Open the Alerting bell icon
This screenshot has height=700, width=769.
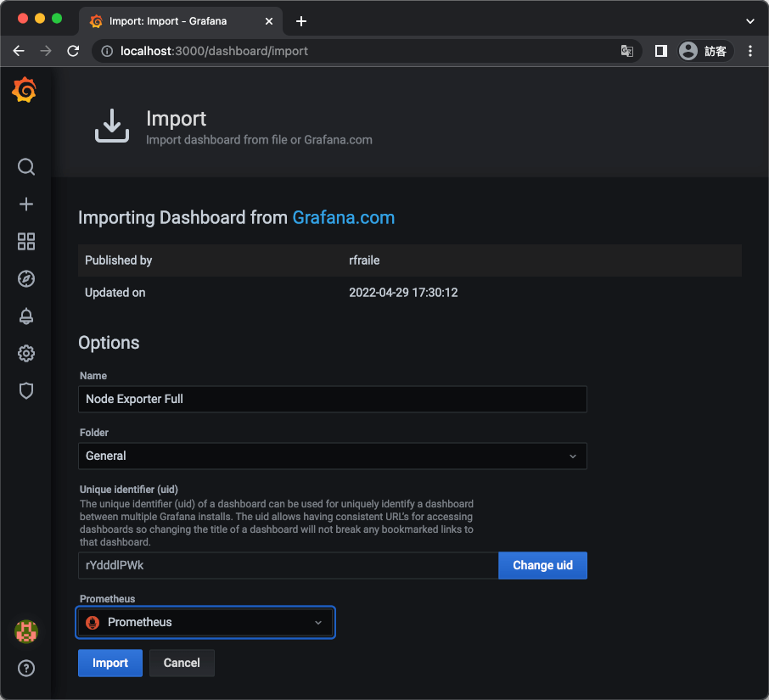pos(26,316)
